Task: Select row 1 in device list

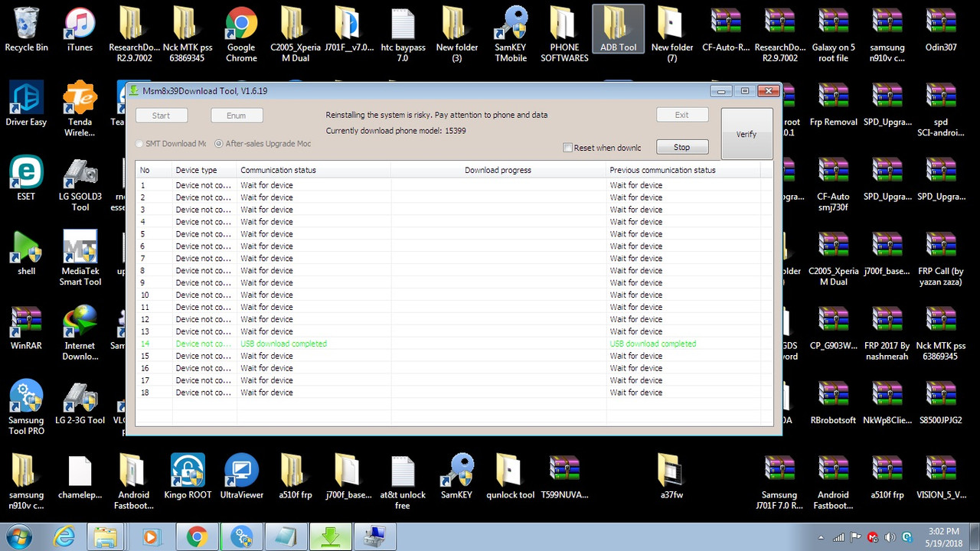Action: coord(454,185)
